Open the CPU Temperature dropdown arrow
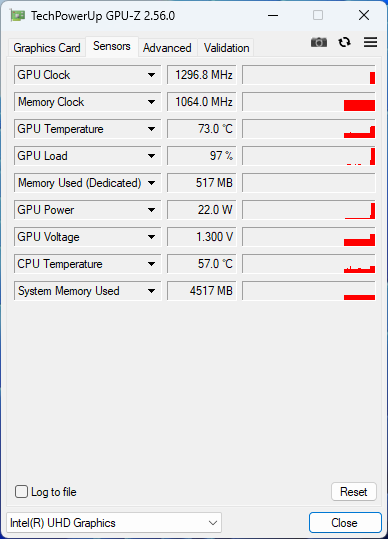The width and height of the screenshot is (388, 539). coord(151,264)
